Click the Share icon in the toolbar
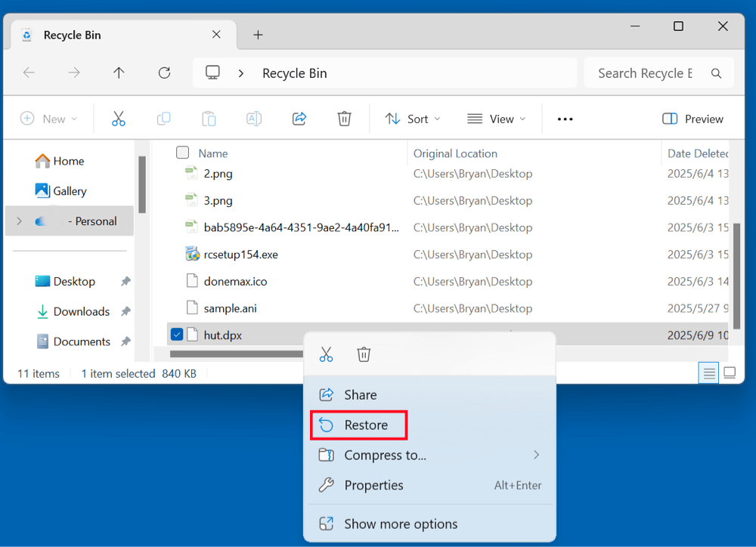The height and width of the screenshot is (547, 756). click(299, 119)
